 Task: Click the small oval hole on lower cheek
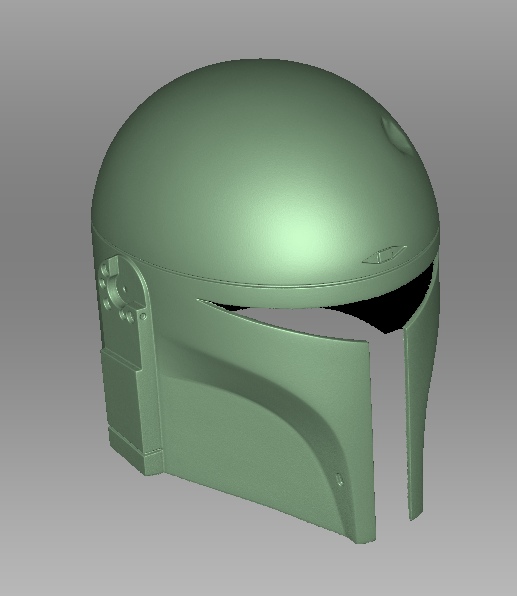point(339,479)
